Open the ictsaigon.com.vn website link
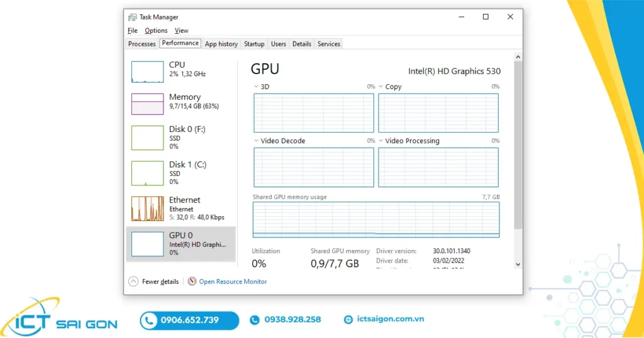 [390, 319]
